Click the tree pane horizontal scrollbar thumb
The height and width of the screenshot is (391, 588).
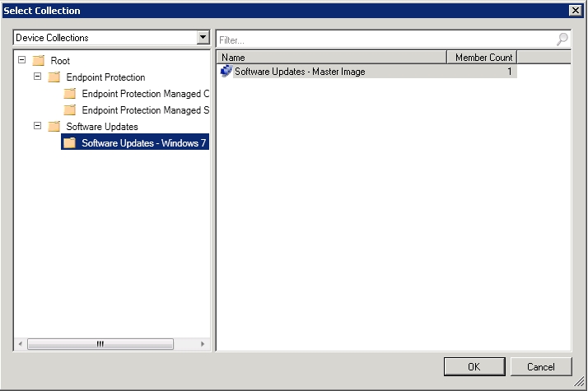click(x=100, y=344)
